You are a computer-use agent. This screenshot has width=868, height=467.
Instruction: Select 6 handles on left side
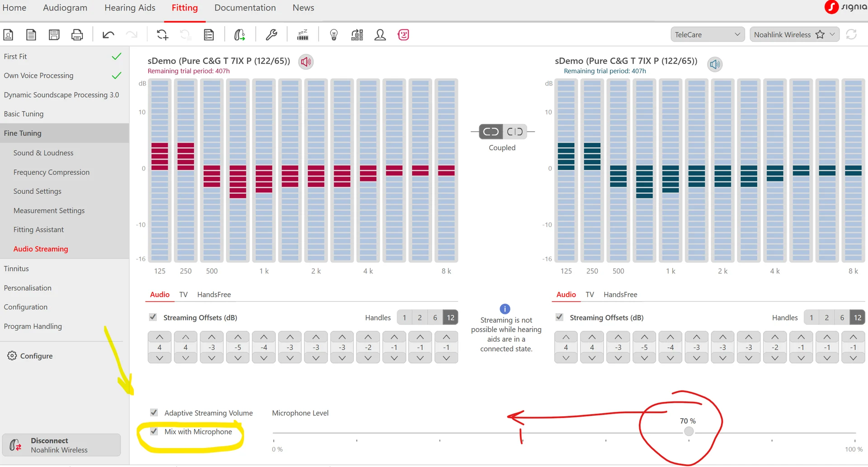coord(435,318)
